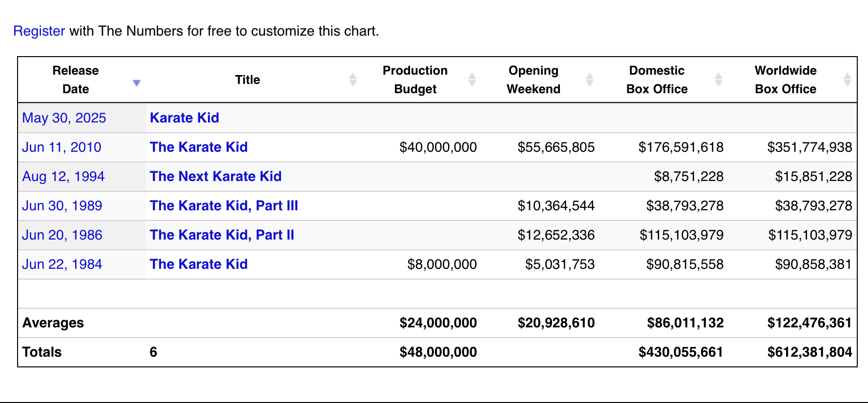Click the Production Budget sort arrows
Screen dimensions: 868x403
472,80
